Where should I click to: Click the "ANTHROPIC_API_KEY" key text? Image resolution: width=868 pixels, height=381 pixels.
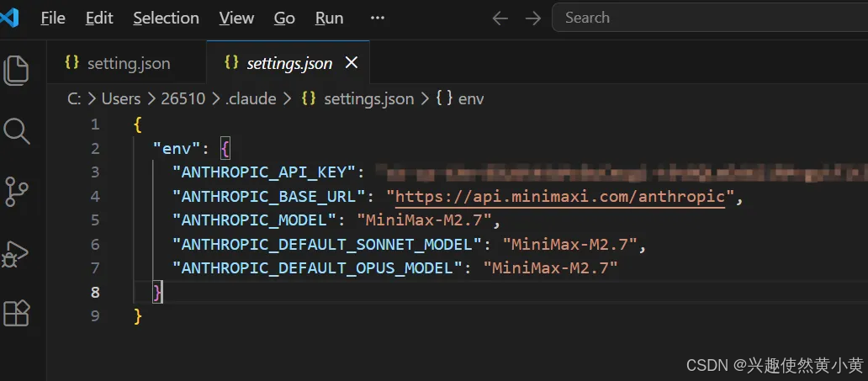[263, 172]
